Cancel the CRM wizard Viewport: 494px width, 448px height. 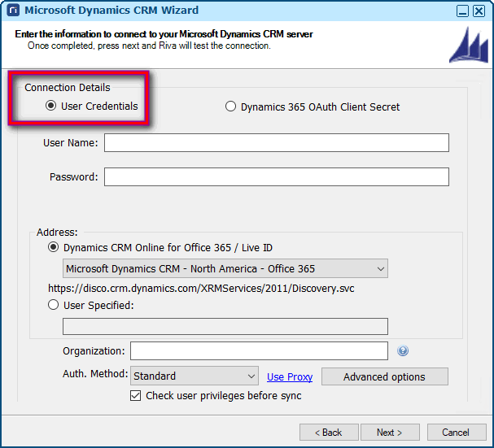click(x=457, y=433)
